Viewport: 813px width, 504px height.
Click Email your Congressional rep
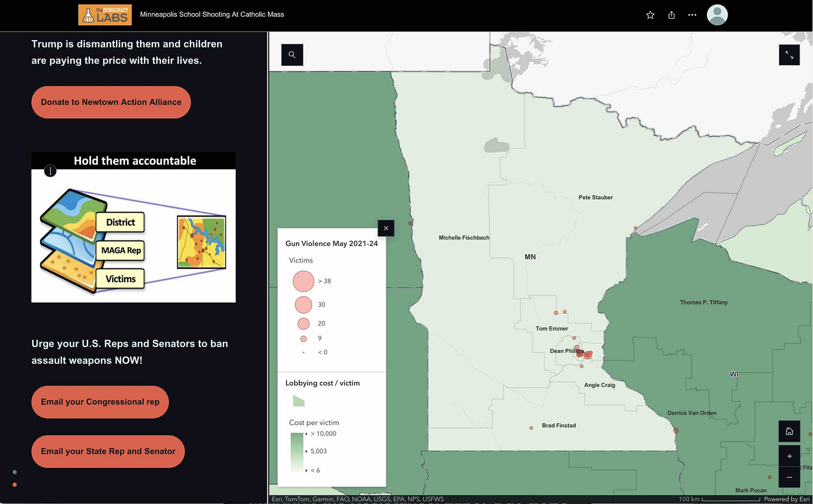point(100,402)
